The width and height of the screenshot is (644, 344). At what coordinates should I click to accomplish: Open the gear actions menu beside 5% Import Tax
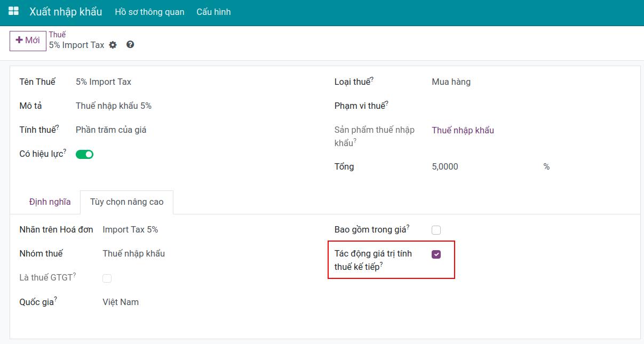pos(113,45)
